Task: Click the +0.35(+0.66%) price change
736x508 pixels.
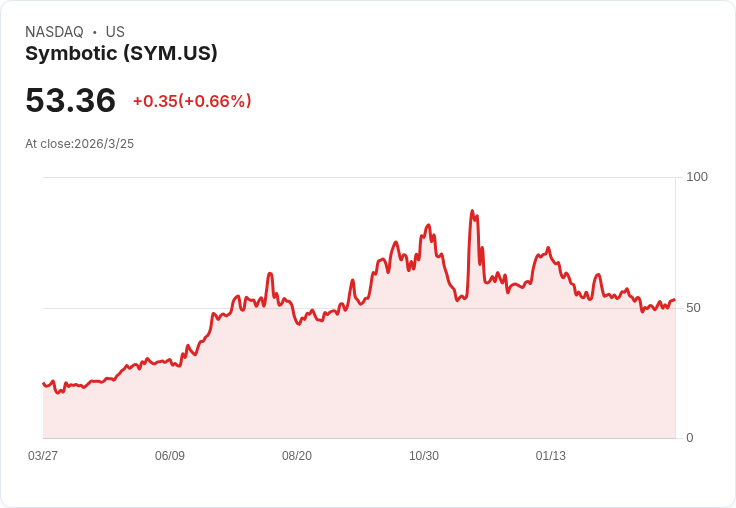Action: (192, 101)
